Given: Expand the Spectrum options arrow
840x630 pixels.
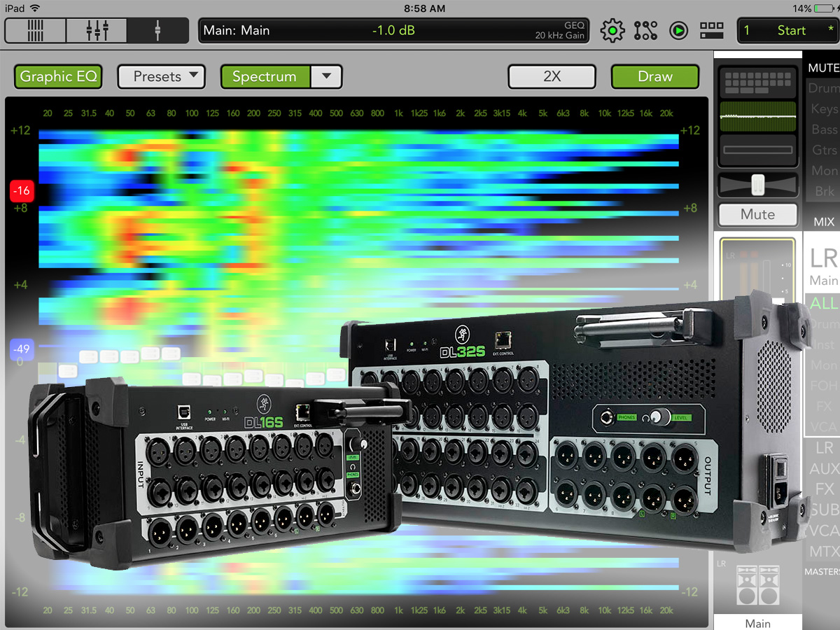Looking at the screenshot, I should 326,77.
